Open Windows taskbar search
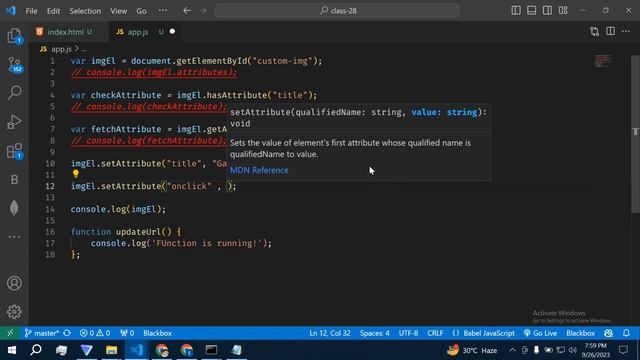The image size is (640, 360). (36, 350)
